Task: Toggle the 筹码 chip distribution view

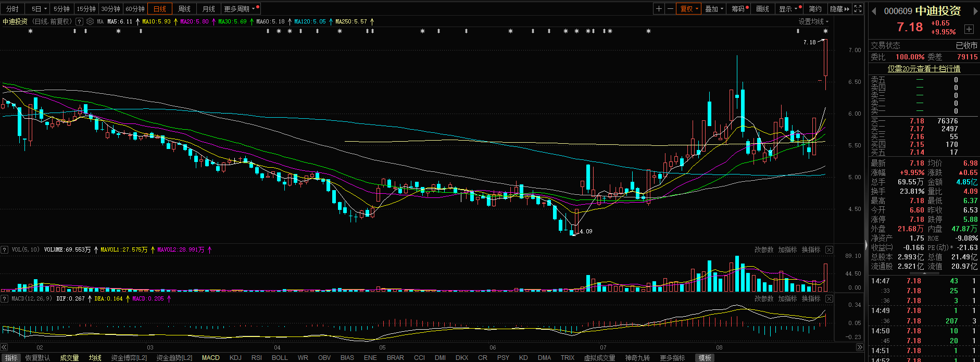Action: [x=739, y=9]
